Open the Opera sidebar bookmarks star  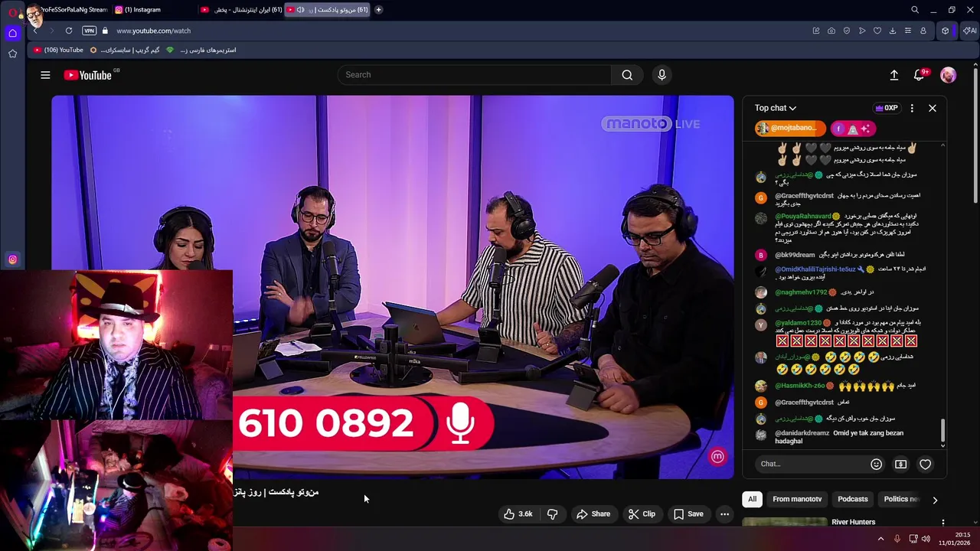(12, 54)
